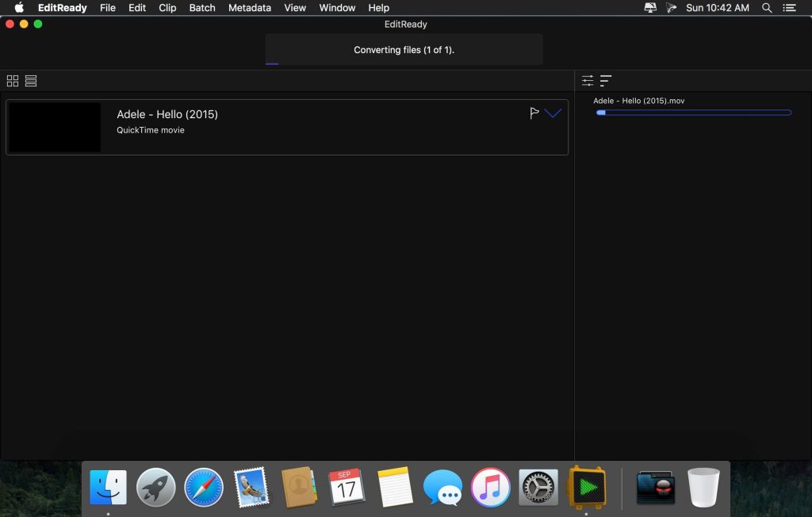Toggle the flag on Adele clip
The width and height of the screenshot is (812, 517).
534,113
